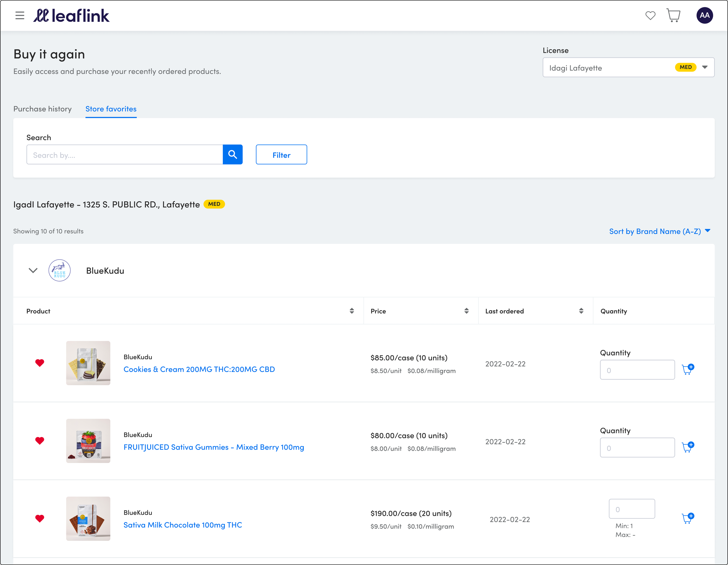Click the blue search magnifier button
728x565 pixels.
pos(232,154)
